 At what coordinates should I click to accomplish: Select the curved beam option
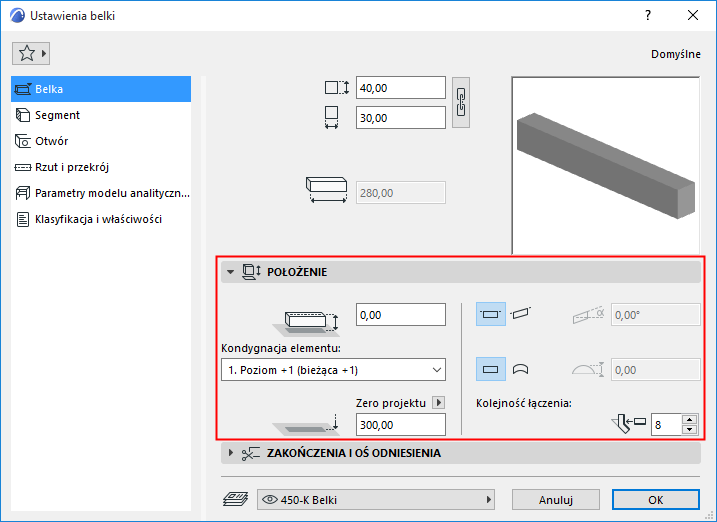click(520, 369)
